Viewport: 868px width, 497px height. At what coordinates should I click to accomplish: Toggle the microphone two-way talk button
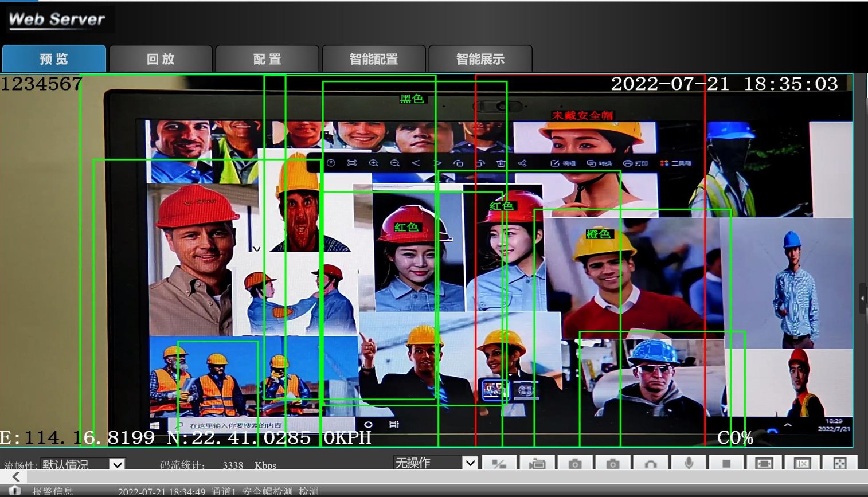(689, 463)
